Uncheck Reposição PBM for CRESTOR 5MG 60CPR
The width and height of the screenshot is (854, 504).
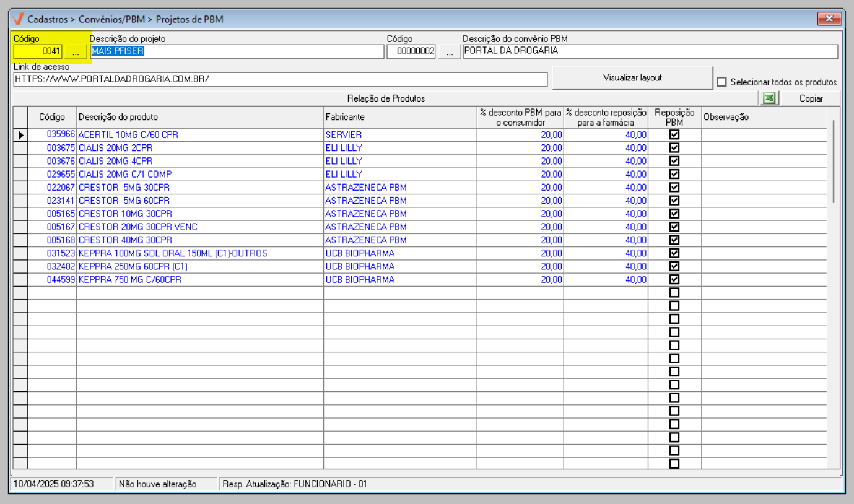coord(674,201)
